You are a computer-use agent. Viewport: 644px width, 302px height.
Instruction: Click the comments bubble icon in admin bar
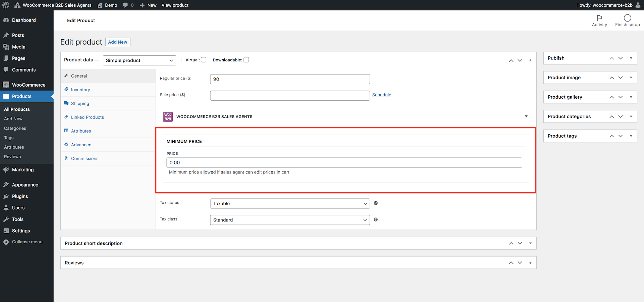pyautogui.click(x=125, y=5)
